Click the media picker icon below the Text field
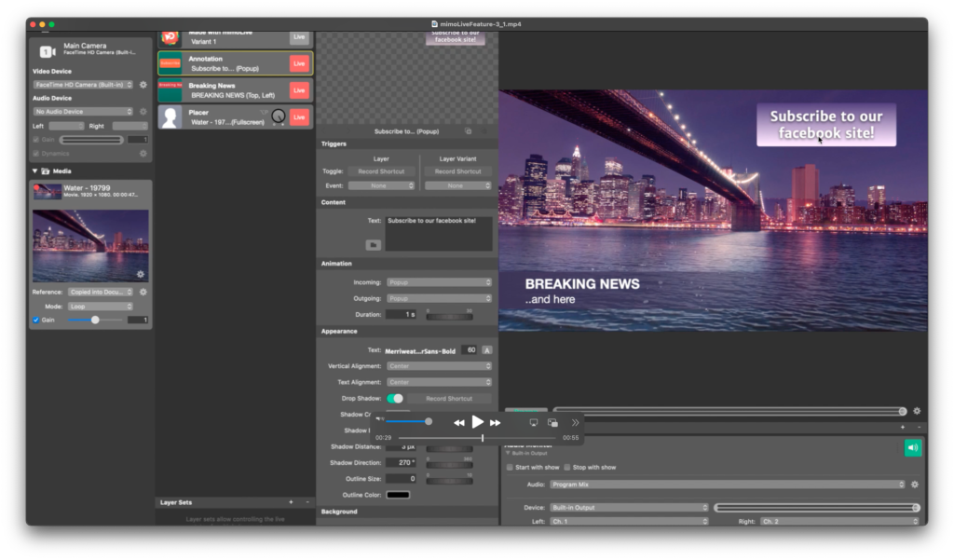 pyautogui.click(x=374, y=244)
